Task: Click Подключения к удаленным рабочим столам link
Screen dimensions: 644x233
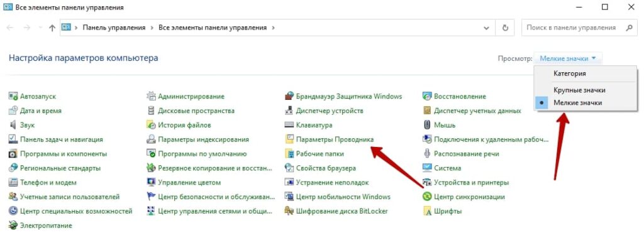Action: click(491, 139)
